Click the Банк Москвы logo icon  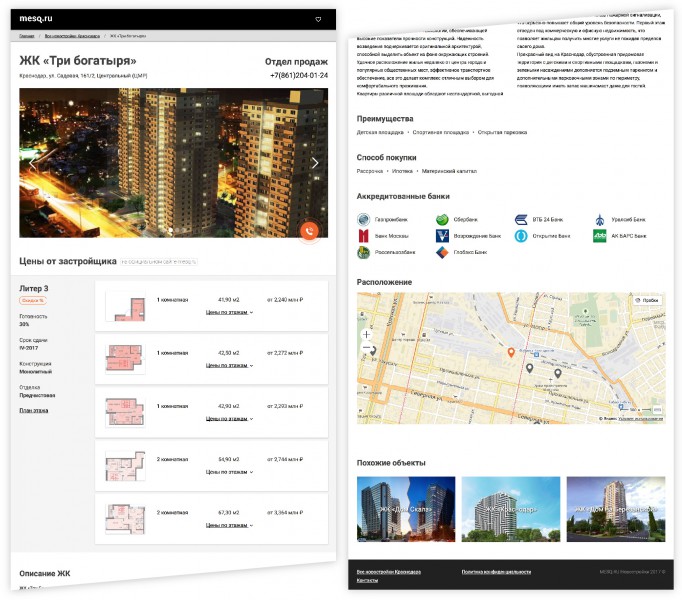tap(363, 236)
